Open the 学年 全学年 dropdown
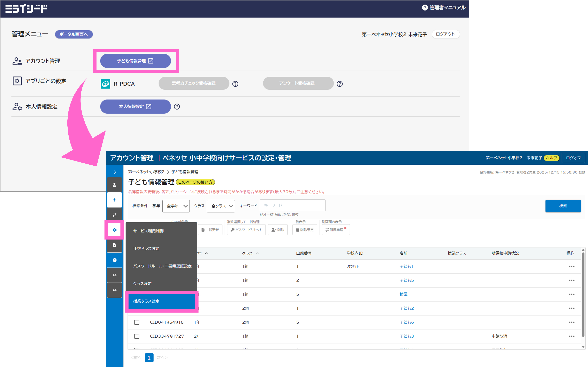588x367 pixels. 176,206
